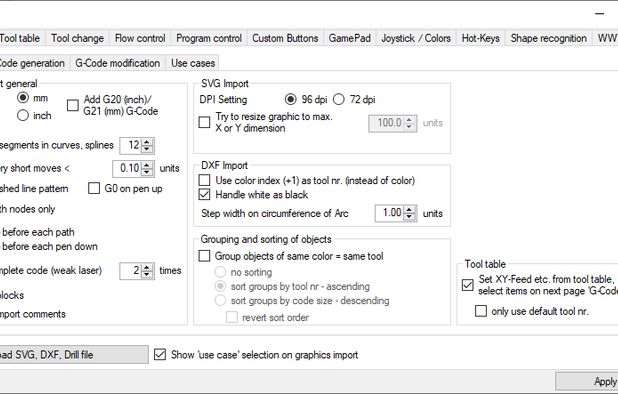Image resolution: width=618 pixels, height=394 pixels.
Task: Click the short moves field showing 0.10
Action: point(127,168)
